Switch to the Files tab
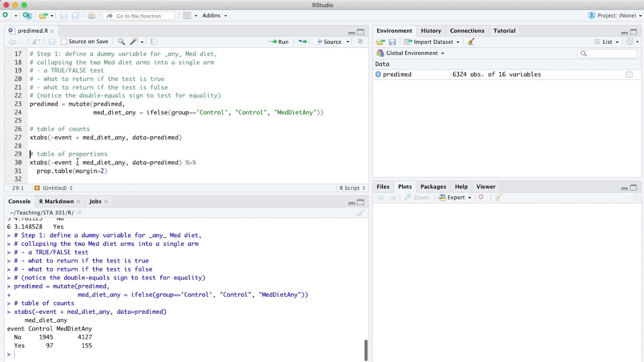This screenshot has height=362, width=644. [x=383, y=187]
